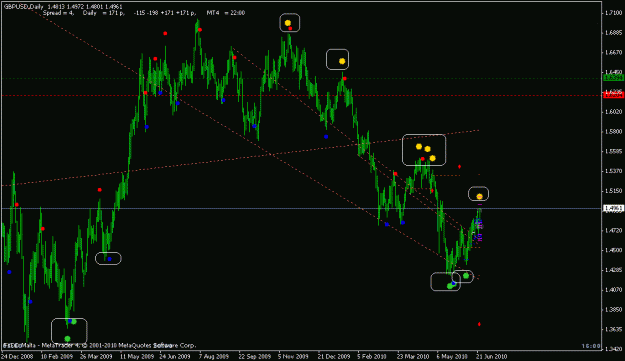This screenshot has height=361, width=625.
Task: Click the '10 Feb 2009' date label
Action: click(57, 356)
